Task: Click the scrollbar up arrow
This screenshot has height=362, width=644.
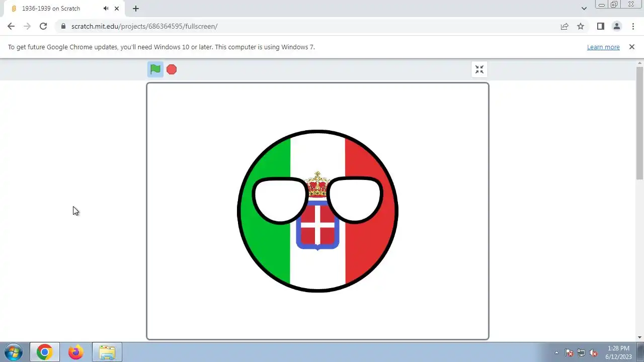Action: 640,62
